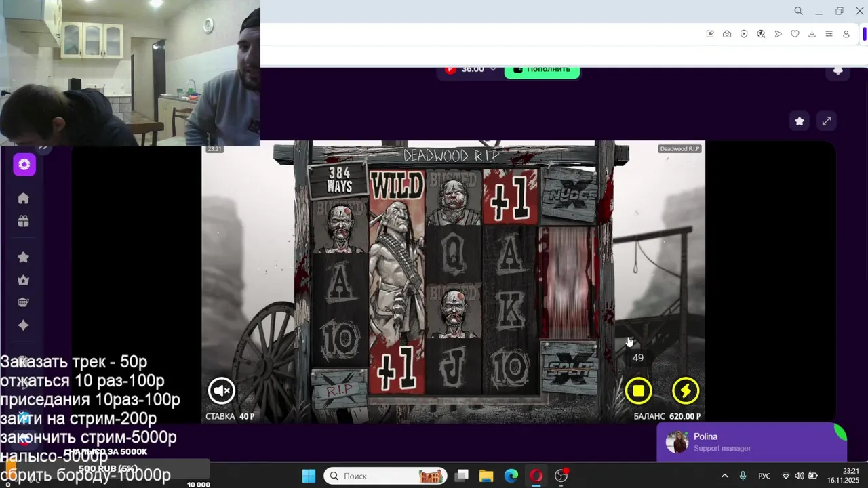Go to the Home sidebar icon

(23, 198)
